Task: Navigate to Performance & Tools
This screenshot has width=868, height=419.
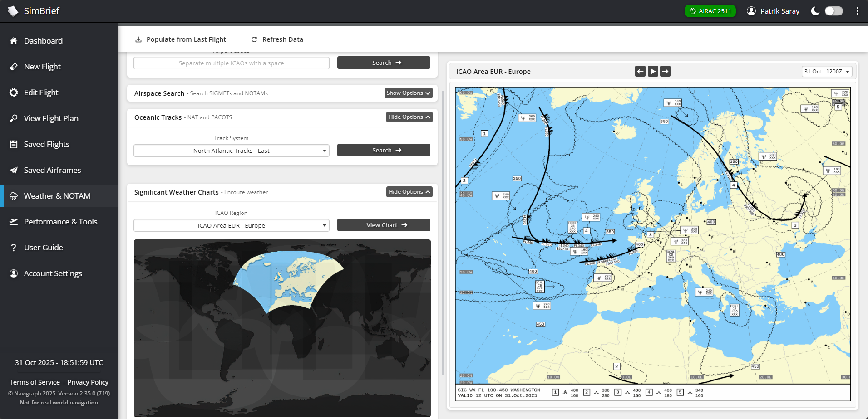Action: pos(60,222)
